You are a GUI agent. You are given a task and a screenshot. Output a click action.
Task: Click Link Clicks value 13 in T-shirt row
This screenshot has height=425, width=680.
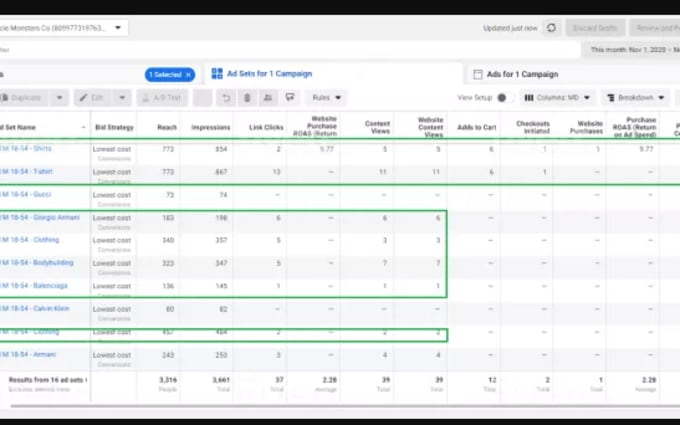click(x=276, y=172)
